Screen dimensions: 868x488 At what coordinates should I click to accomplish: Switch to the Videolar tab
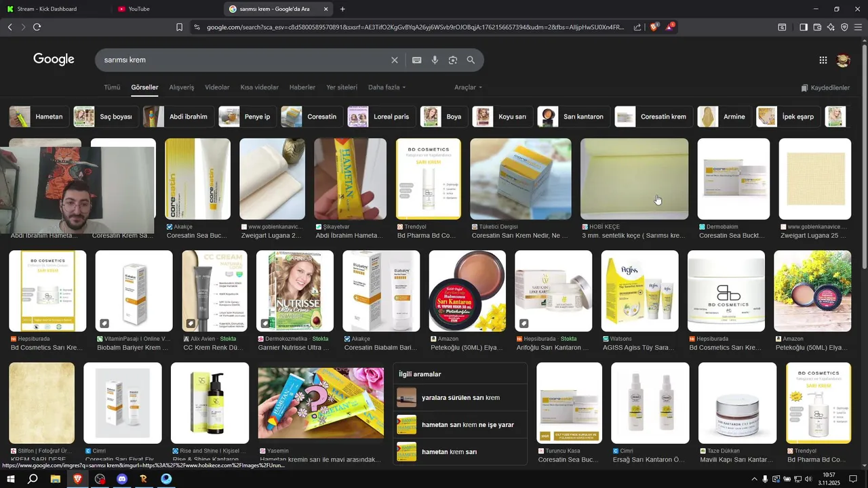click(217, 87)
